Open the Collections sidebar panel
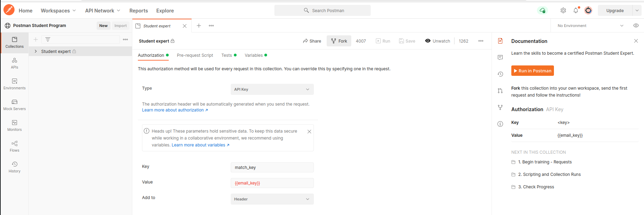Screen dimensions: 644x215 [15, 43]
